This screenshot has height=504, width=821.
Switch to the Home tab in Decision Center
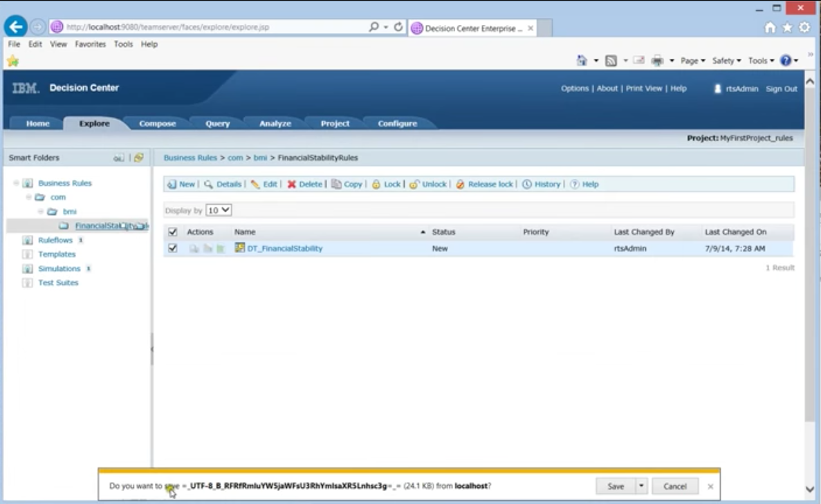point(38,124)
